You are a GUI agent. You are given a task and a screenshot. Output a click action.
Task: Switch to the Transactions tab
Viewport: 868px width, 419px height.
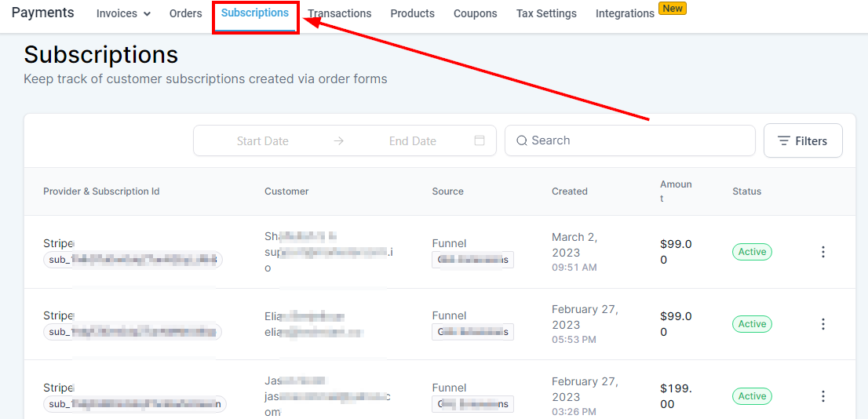tap(339, 14)
